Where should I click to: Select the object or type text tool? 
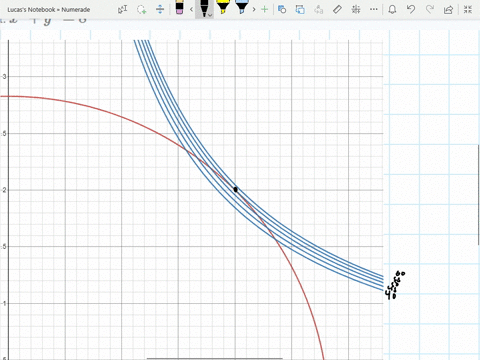pos(123,9)
